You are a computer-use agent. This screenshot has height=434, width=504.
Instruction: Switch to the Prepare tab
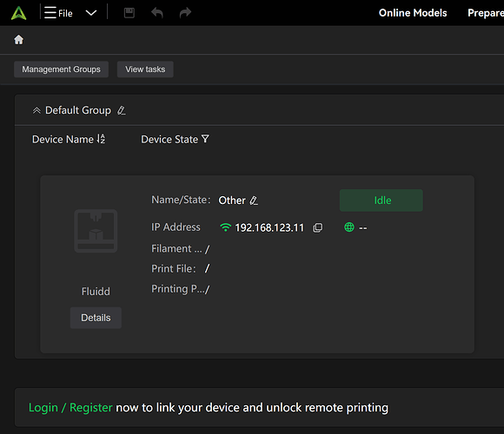coord(486,13)
